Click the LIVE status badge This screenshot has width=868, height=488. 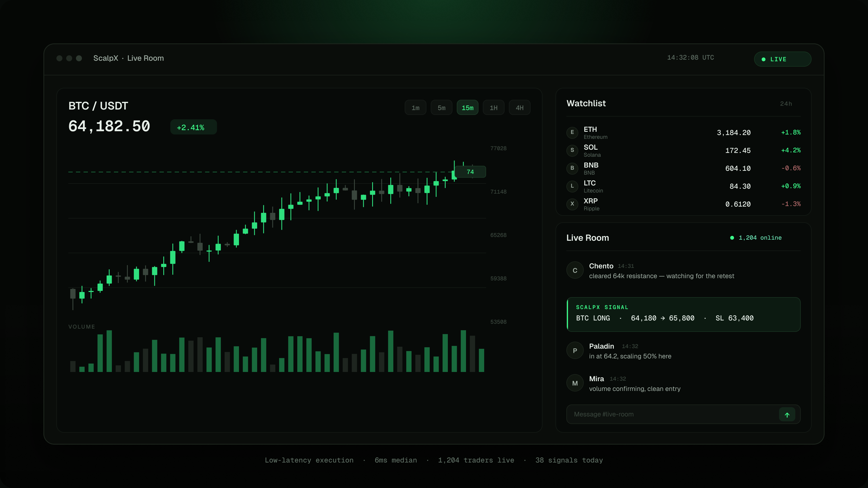(782, 59)
